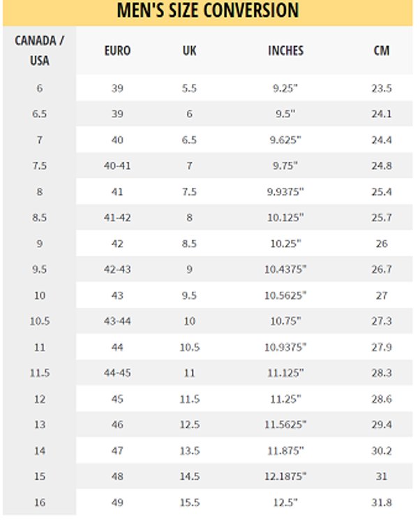Screen dimensions: 420x528
Task: Click the 10.5625" inches value
Action: click(x=285, y=295)
